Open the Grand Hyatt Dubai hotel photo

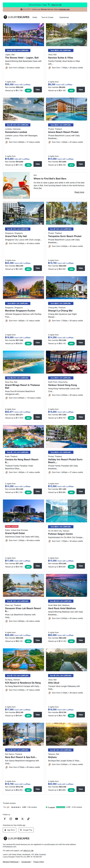point(23,510)
